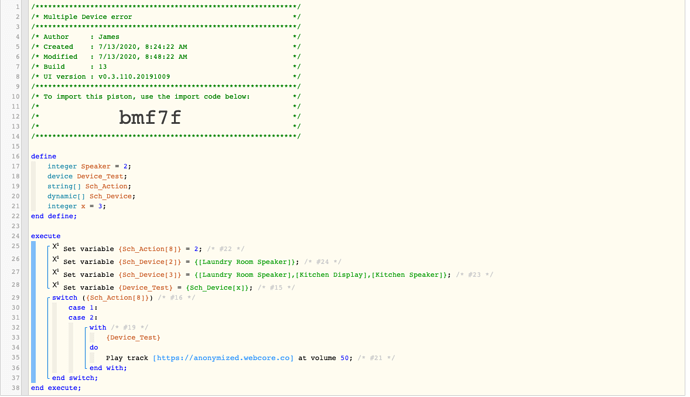Select the {Device_Test} device in with block
The width and height of the screenshot is (690, 397).
click(x=133, y=338)
